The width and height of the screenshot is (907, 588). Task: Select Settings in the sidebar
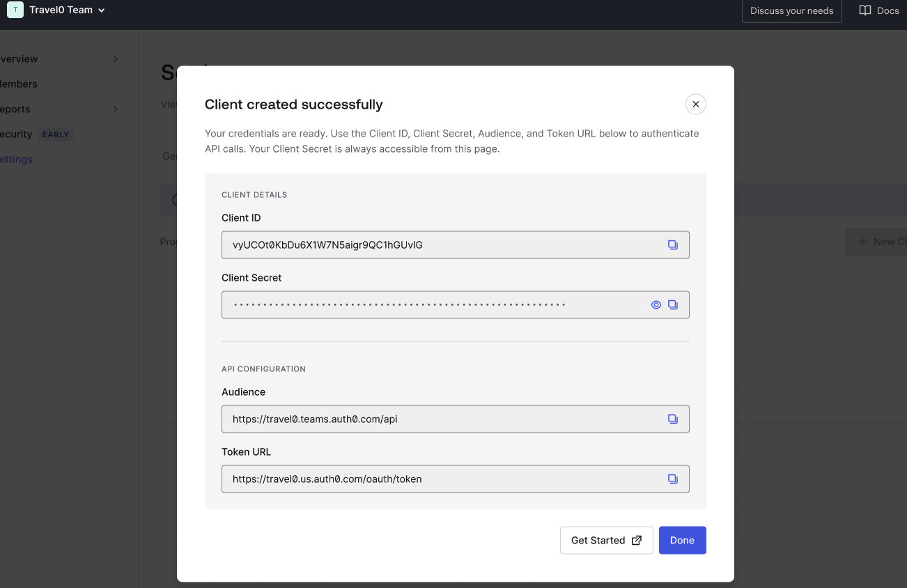click(16, 160)
